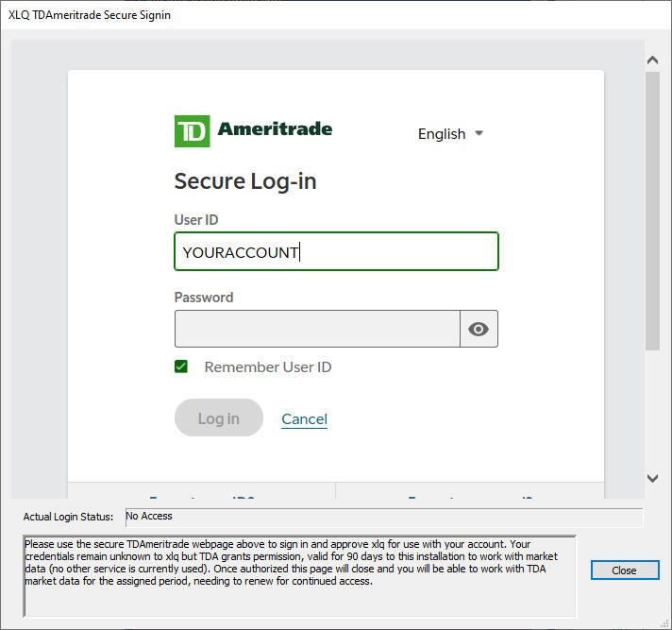Click the Actual Login Status field
672x630 pixels.
click(x=384, y=518)
